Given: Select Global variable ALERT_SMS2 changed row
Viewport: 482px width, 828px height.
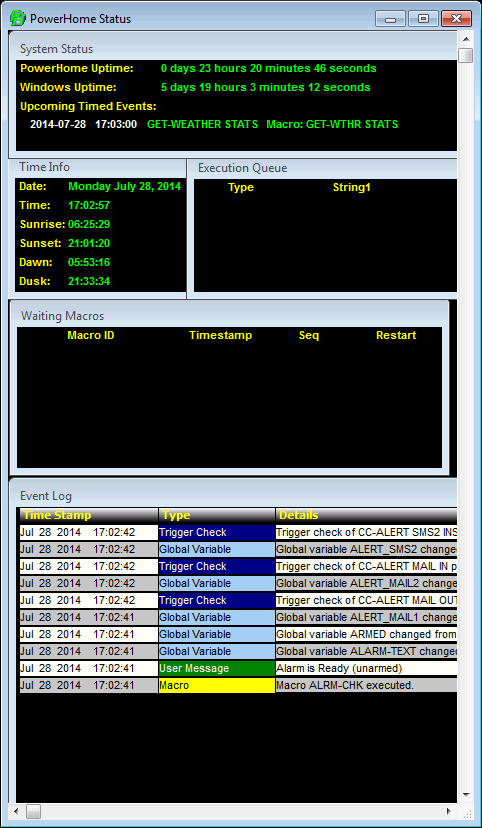Looking at the screenshot, I should pyautogui.click(x=239, y=549).
